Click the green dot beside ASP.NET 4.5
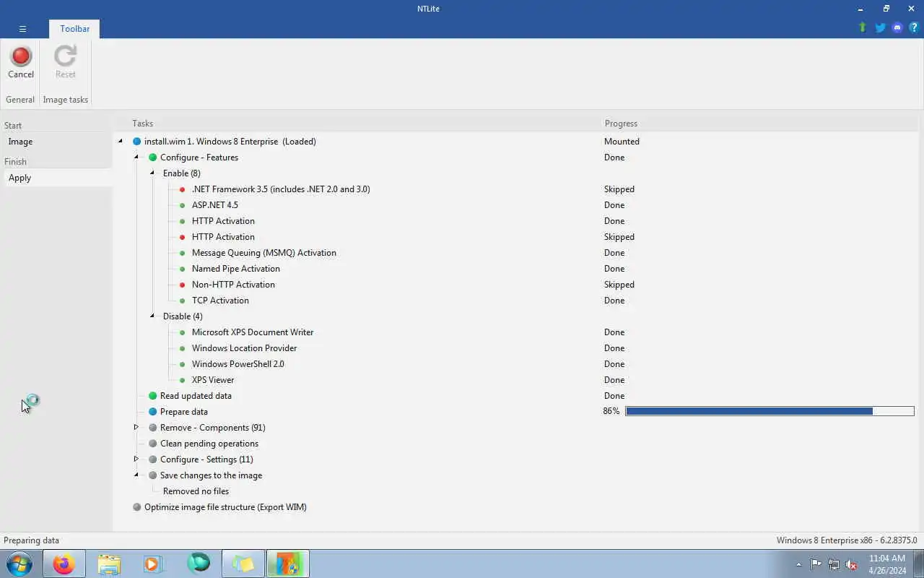This screenshot has width=924, height=578. pyautogui.click(x=182, y=205)
